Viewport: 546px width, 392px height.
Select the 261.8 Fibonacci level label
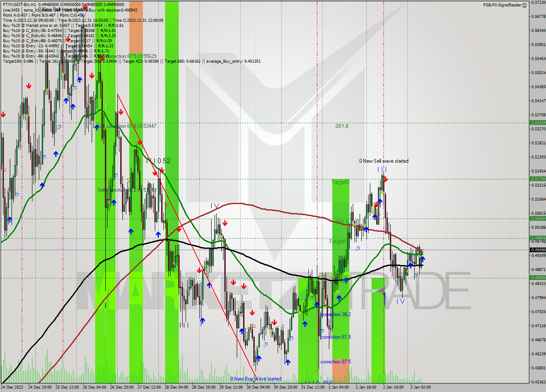point(342,126)
